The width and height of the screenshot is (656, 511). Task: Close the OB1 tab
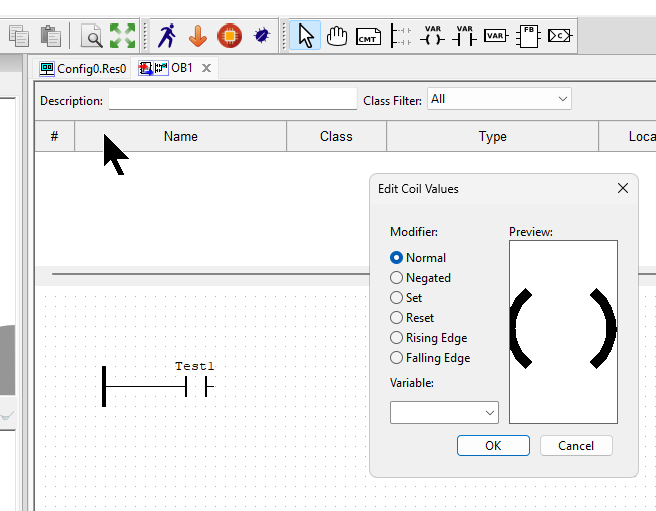tap(206, 69)
